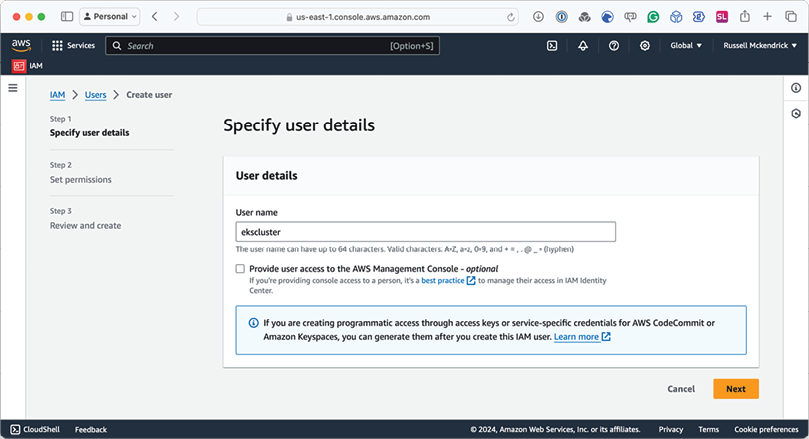809x439 pixels.
Task: Open the AWS home logo
Action: (21, 45)
